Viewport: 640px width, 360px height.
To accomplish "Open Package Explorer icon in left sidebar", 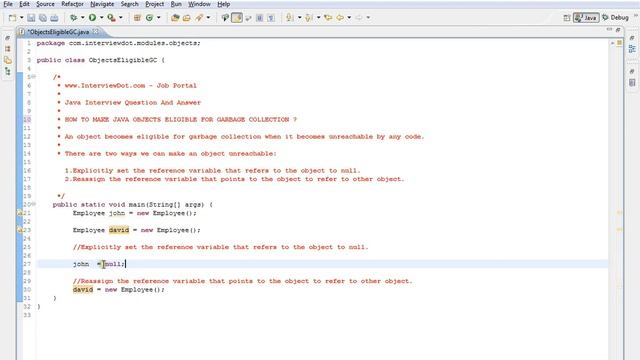I will tap(7, 49).
